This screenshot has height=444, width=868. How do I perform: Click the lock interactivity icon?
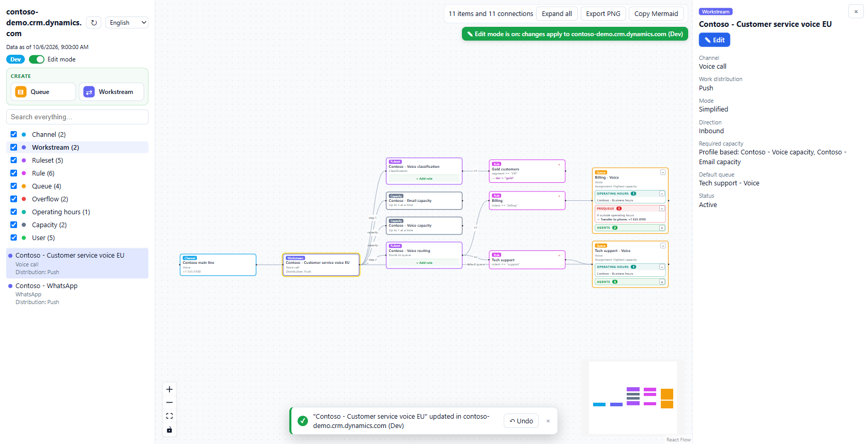pos(169,430)
